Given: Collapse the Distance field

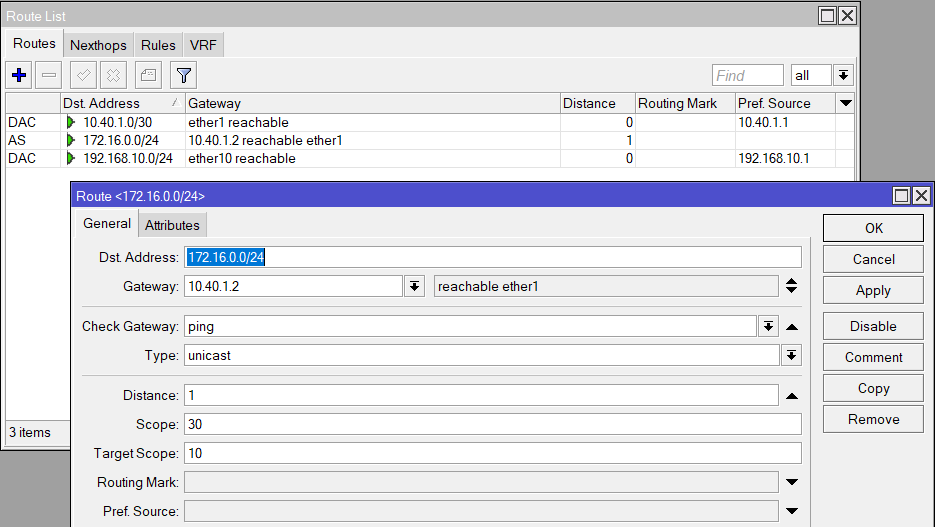Looking at the screenshot, I should 792,396.
